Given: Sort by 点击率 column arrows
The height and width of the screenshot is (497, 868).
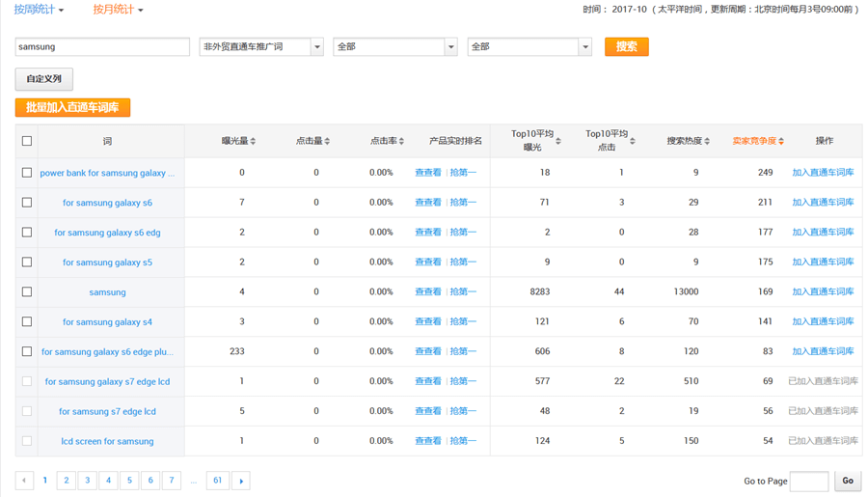Looking at the screenshot, I should pyautogui.click(x=401, y=141).
